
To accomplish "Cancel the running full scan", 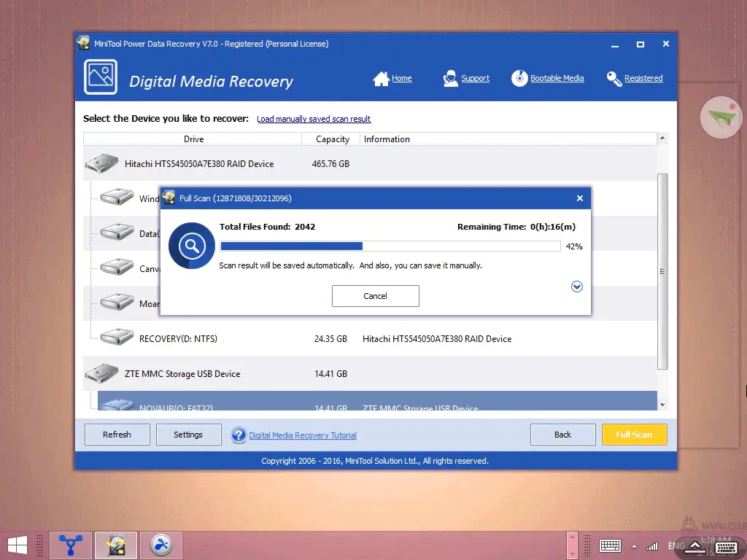I will click(376, 296).
